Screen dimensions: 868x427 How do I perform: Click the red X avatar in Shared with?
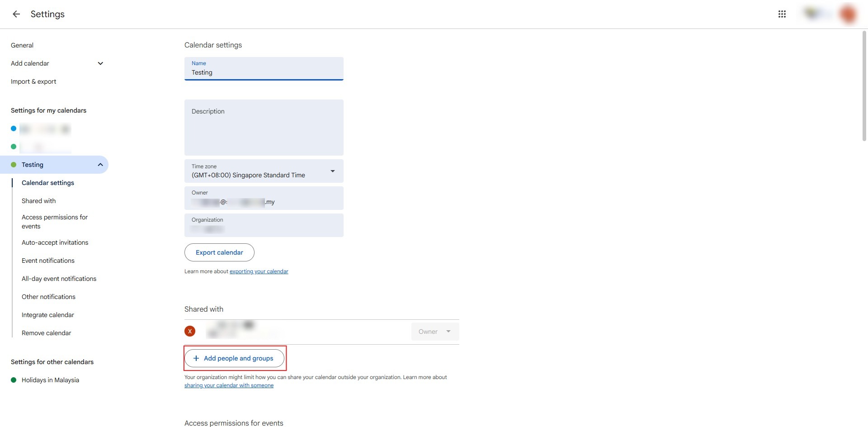190,331
